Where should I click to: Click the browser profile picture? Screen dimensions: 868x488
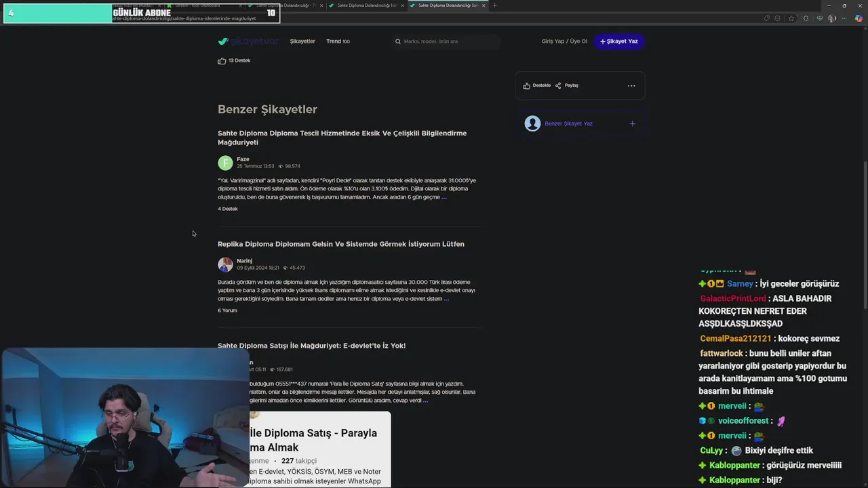click(832, 18)
